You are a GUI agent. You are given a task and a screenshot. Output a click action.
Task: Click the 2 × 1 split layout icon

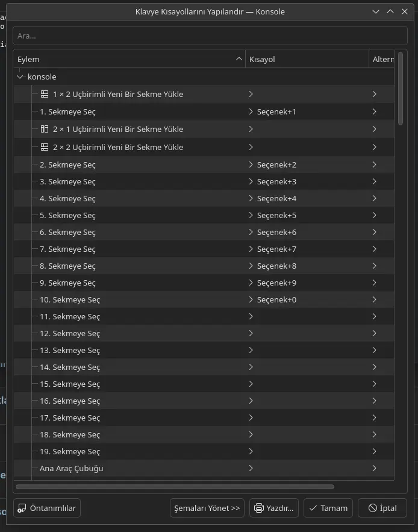(x=45, y=129)
